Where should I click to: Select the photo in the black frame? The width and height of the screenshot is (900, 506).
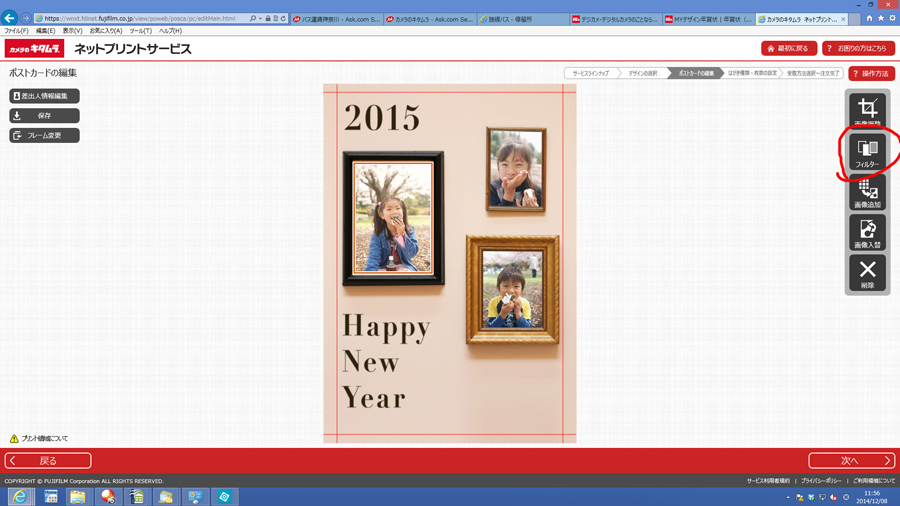(x=393, y=219)
